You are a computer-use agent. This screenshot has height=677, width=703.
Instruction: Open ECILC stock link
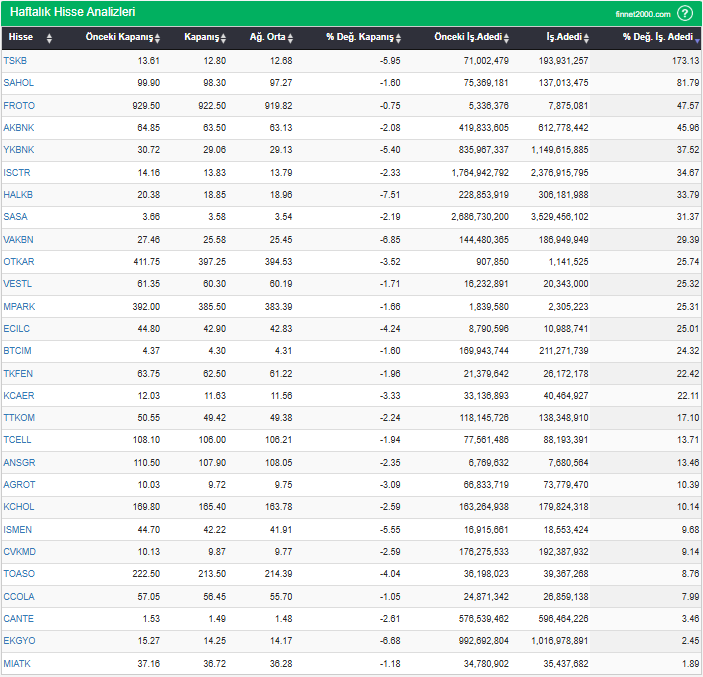click(16, 328)
